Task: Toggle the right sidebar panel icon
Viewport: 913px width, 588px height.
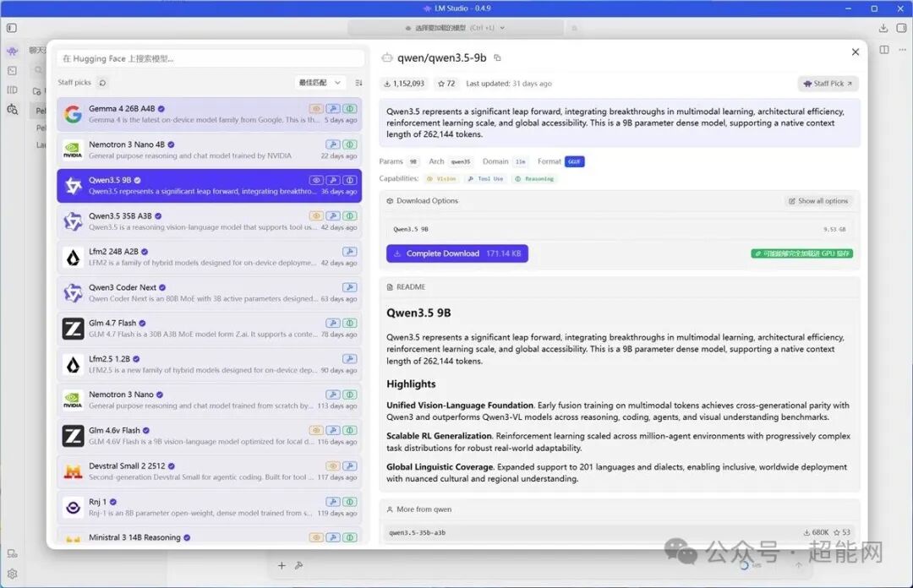Action: click(x=901, y=27)
